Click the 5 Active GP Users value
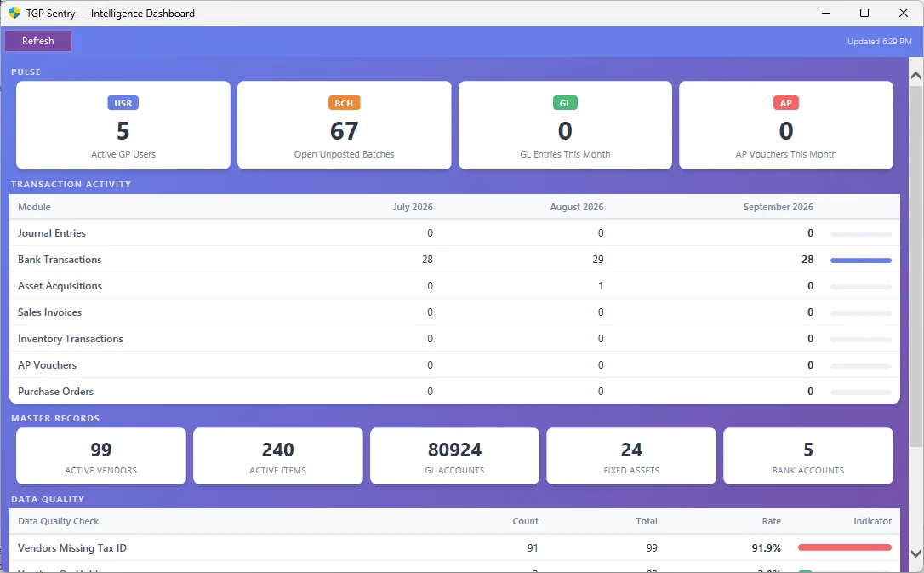 click(x=123, y=131)
